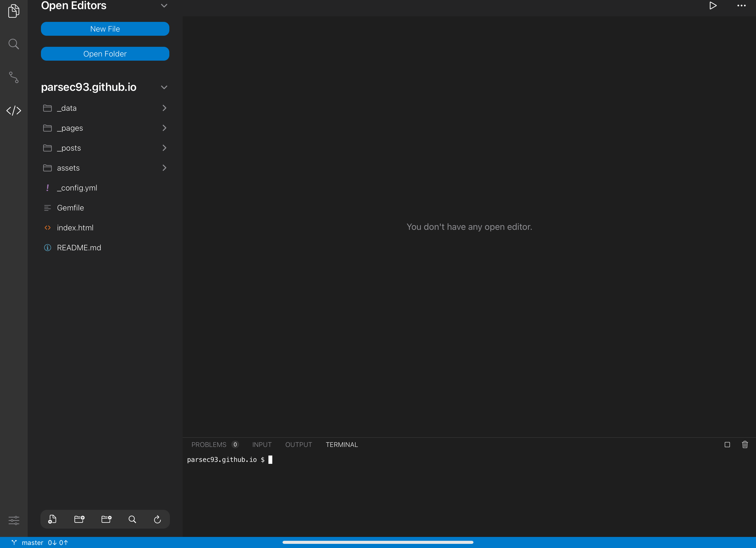Open Settings via the sliders icon at bottom left

click(x=13, y=520)
